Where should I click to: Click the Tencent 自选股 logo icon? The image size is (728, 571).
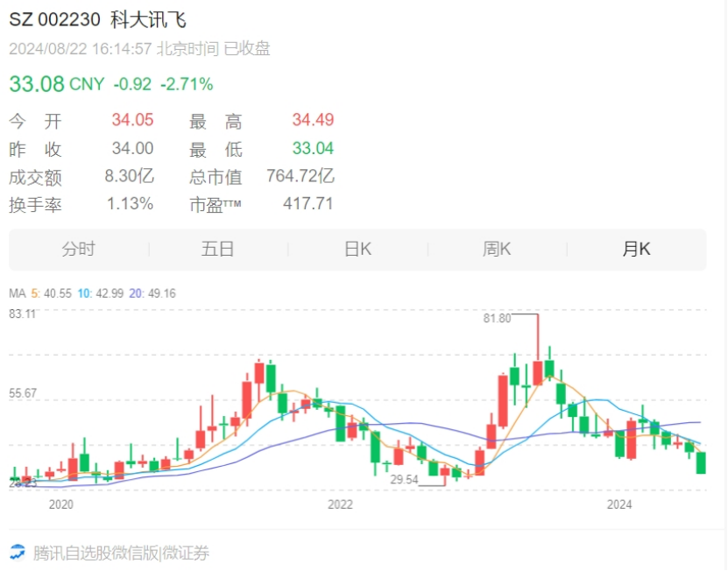18,553
